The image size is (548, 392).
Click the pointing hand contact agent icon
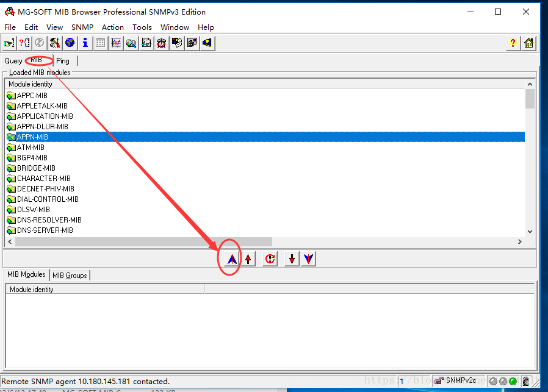tap(9, 43)
